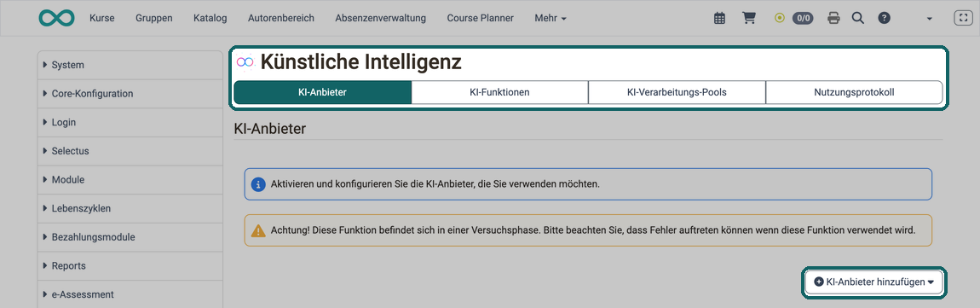Open Kurse in top navigation
Screen dimensions: 980x308
tap(102, 18)
